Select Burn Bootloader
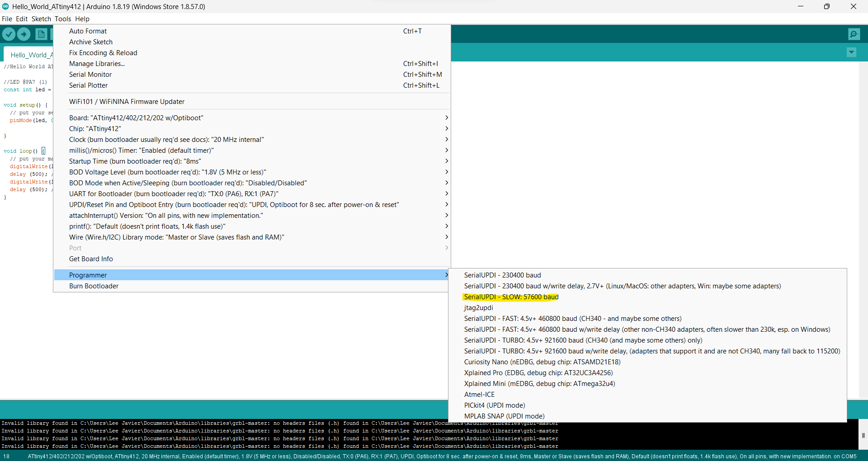The width and height of the screenshot is (868, 461). pos(252,286)
